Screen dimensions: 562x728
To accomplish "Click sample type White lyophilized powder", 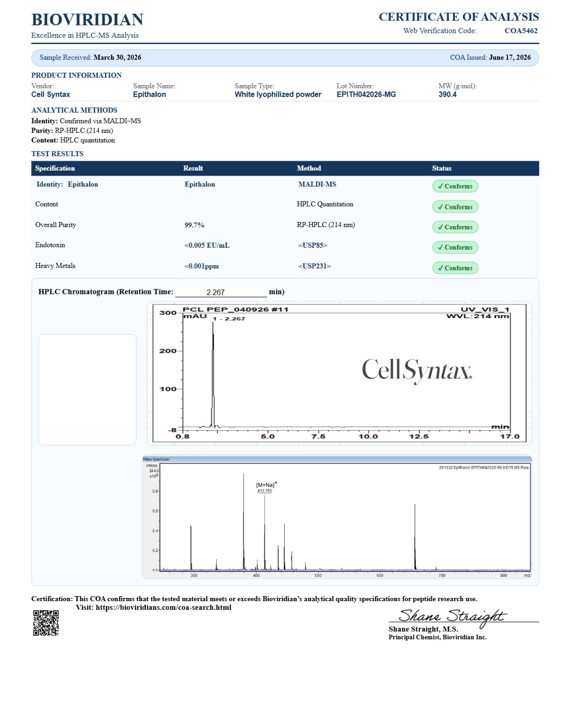I will [278, 95].
